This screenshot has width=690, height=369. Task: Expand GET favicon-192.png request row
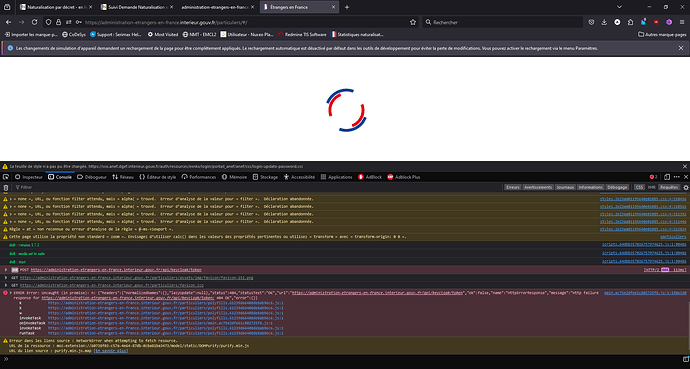6,278
